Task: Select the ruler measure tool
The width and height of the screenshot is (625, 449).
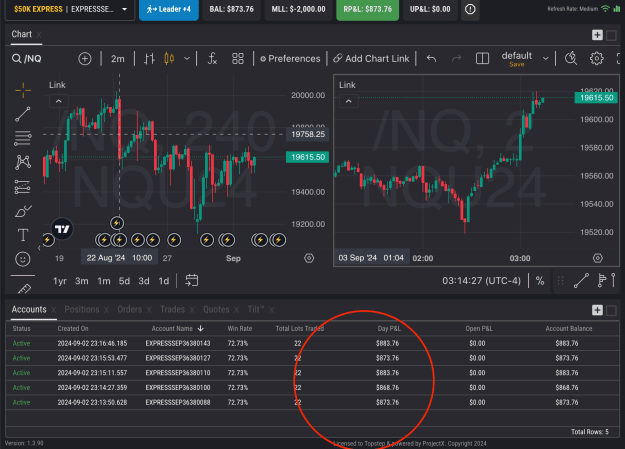Action: click(24, 289)
